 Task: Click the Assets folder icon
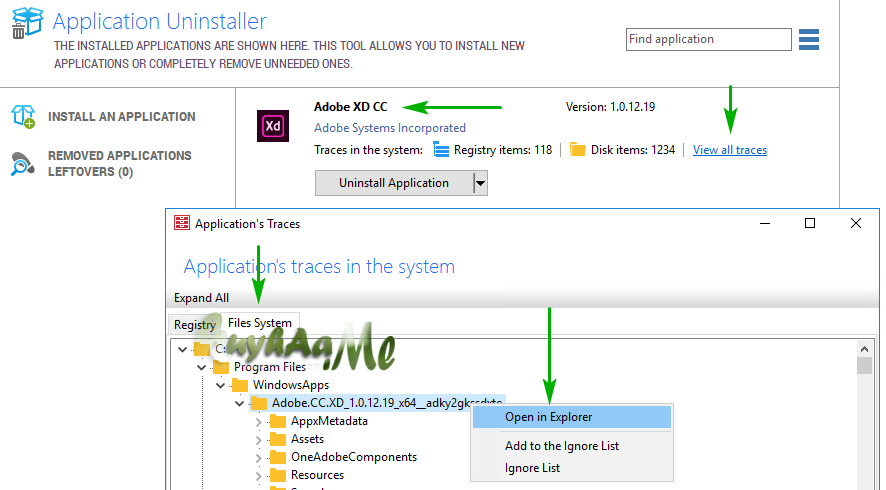tap(277, 440)
